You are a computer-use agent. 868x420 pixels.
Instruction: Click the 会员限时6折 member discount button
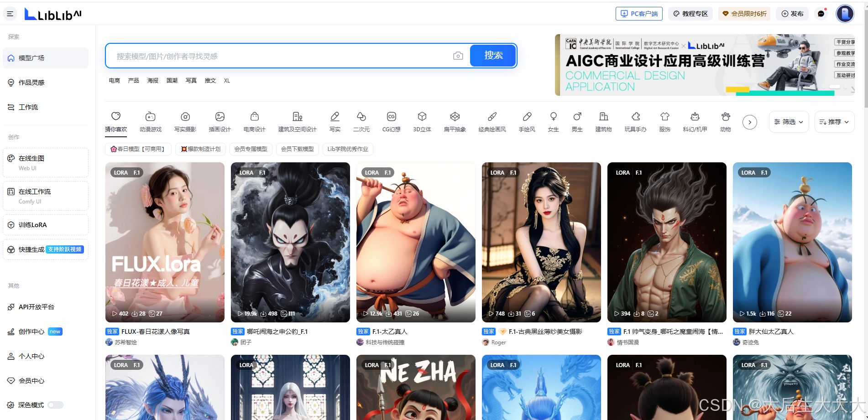[x=744, y=14]
